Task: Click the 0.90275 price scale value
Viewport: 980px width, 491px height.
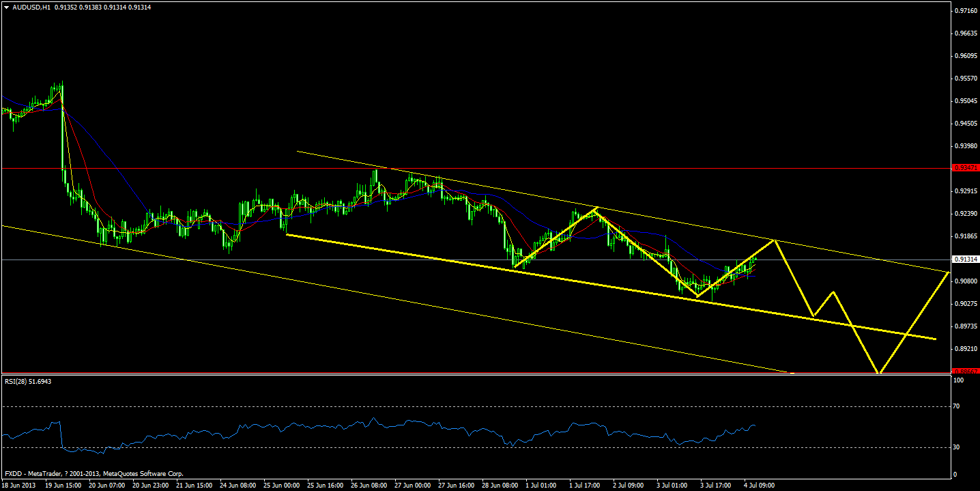Action: [x=966, y=304]
